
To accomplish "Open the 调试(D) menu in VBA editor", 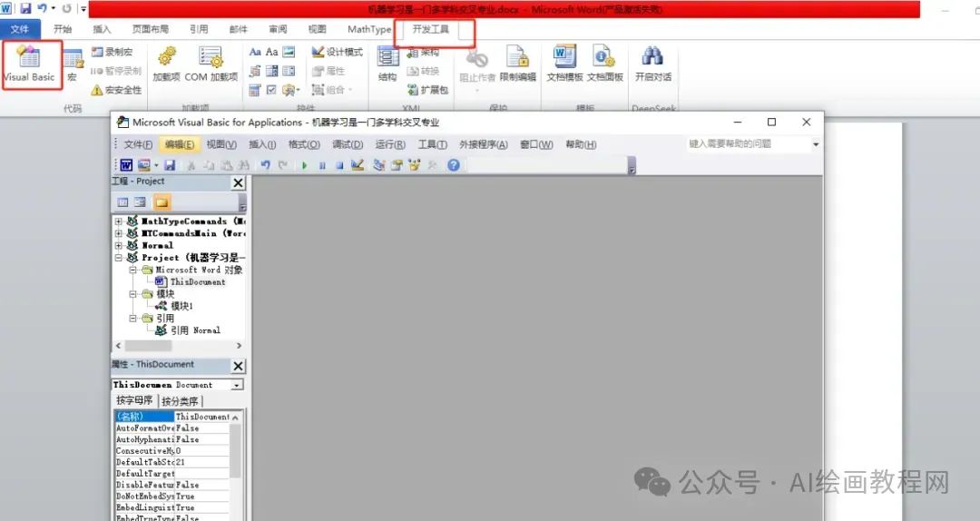I will point(348,144).
